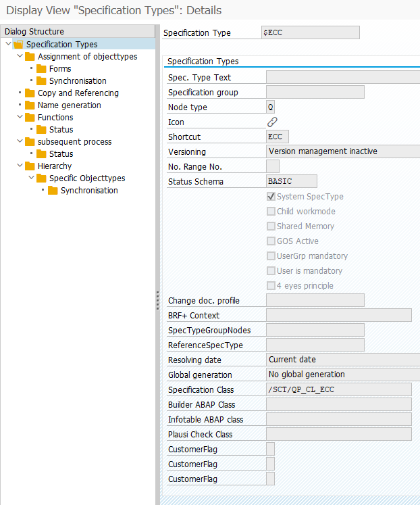Enable the Child workmode checkbox
This screenshot has height=505, width=420.
pos(271,212)
